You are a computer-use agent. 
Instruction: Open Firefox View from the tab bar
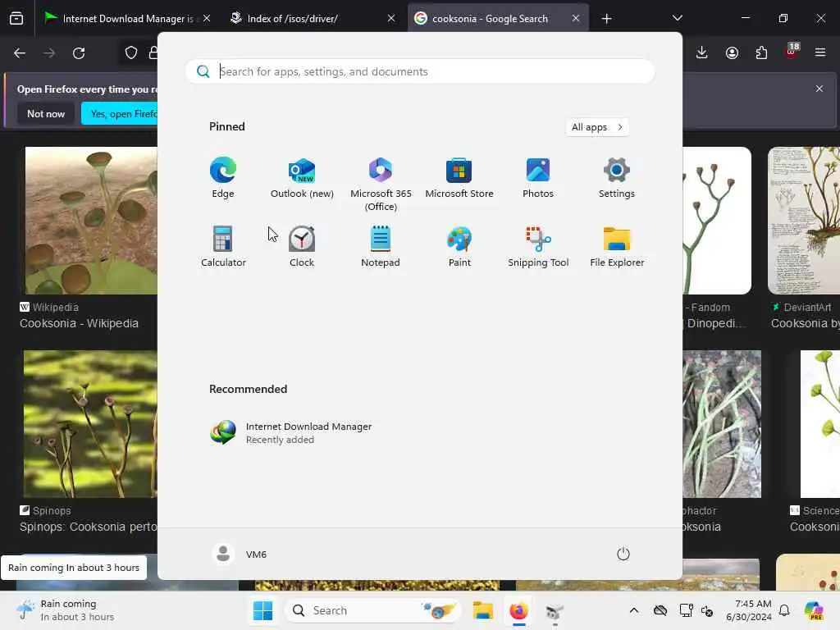coord(16,19)
